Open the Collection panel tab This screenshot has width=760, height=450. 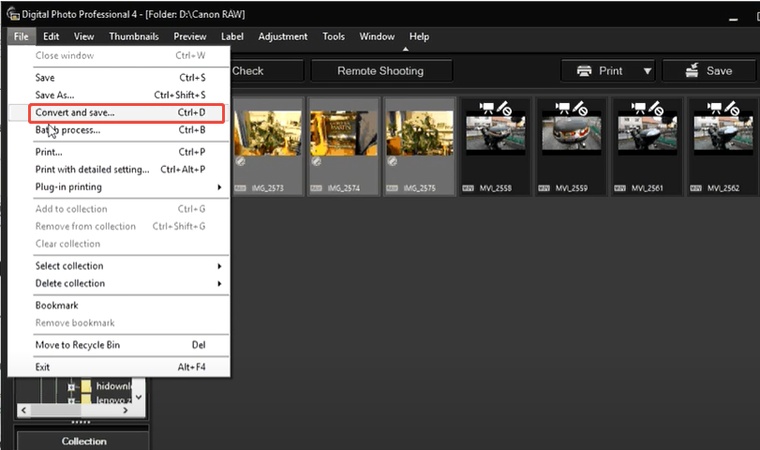pyautogui.click(x=83, y=441)
